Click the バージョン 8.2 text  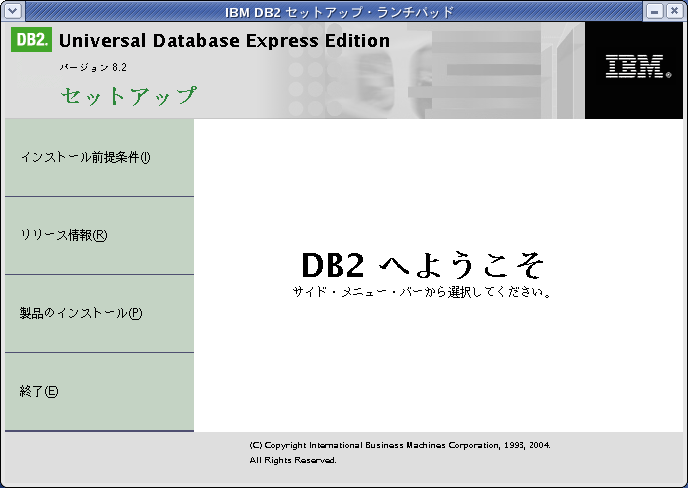(93, 67)
